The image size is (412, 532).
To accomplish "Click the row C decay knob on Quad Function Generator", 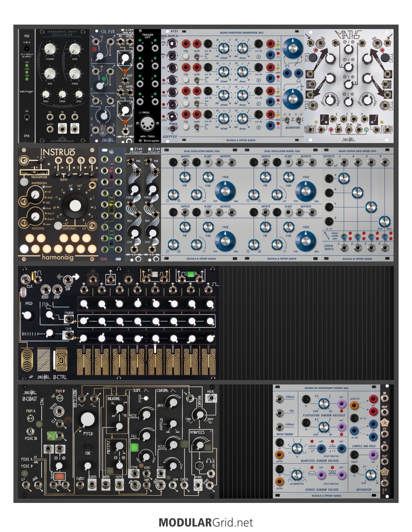I will [x=242, y=95].
